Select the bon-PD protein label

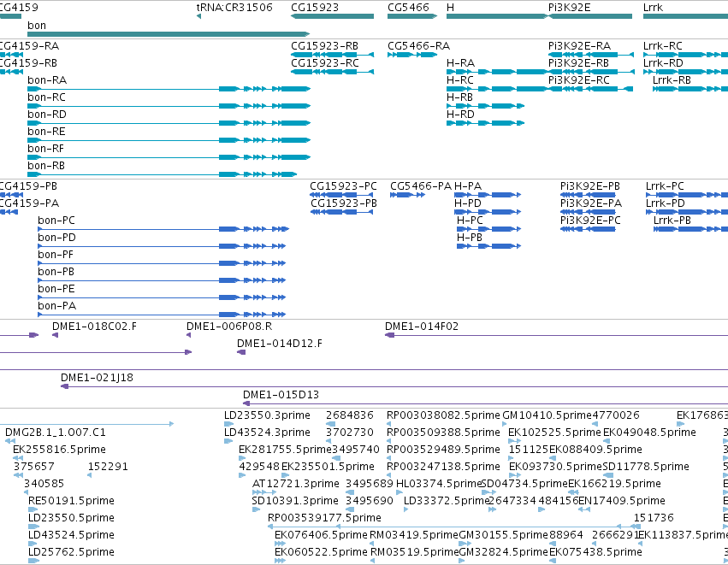(56, 238)
